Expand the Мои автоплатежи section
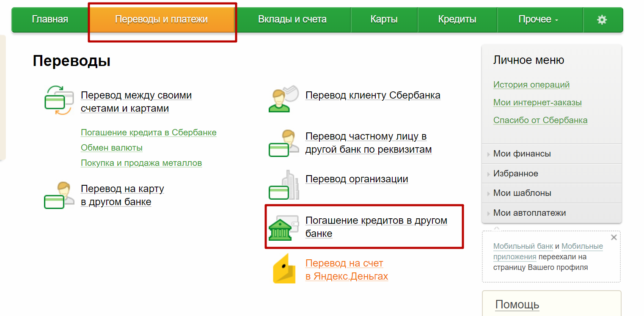The image size is (644, 316). (529, 213)
